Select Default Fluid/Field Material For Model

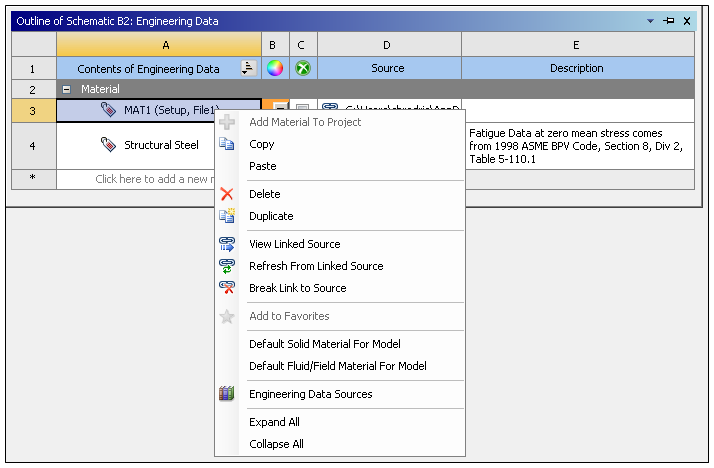337,366
